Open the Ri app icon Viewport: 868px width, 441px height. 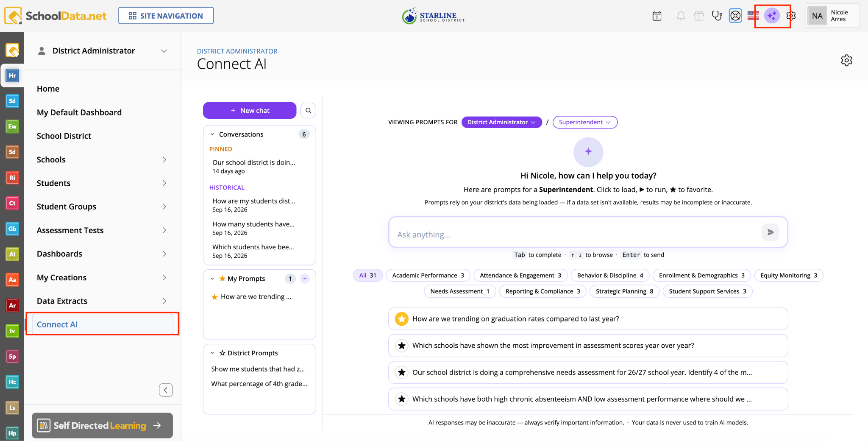click(x=12, y=178)
